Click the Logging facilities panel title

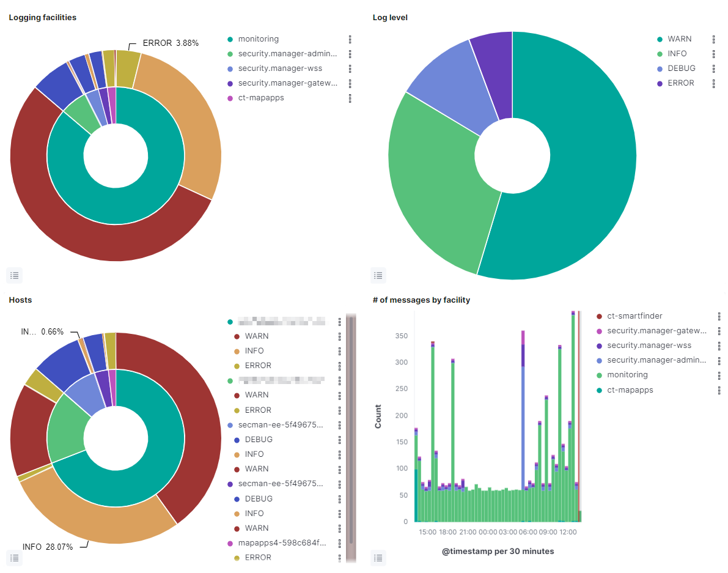click(x=42, y=17)
